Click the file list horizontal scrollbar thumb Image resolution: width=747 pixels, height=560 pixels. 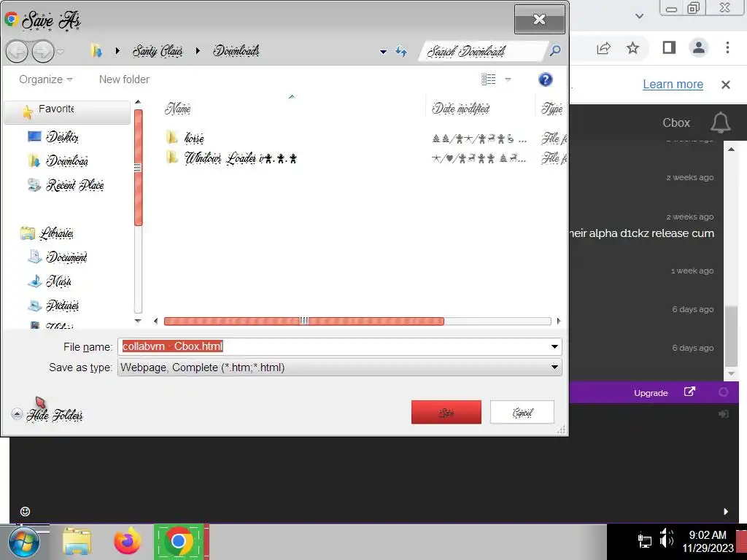304,322
